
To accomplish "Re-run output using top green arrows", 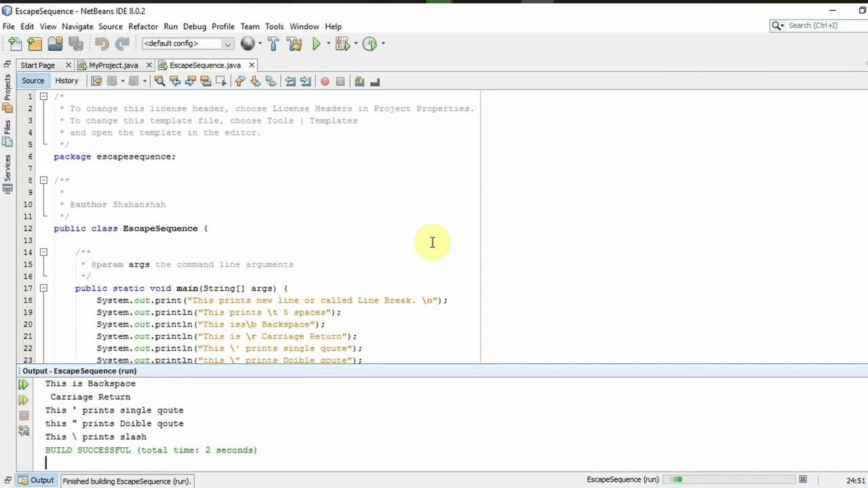I will (x=24, y=384).
